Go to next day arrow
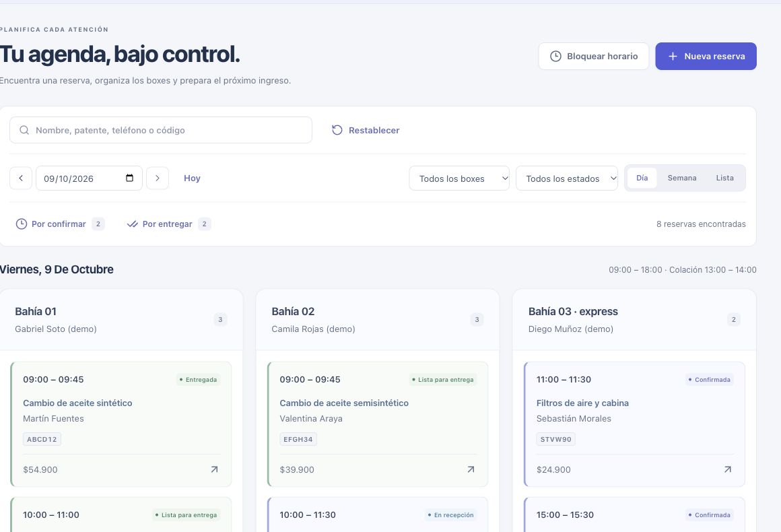The height and width of the screenshot is (532, 781). [x=158, y=178]
